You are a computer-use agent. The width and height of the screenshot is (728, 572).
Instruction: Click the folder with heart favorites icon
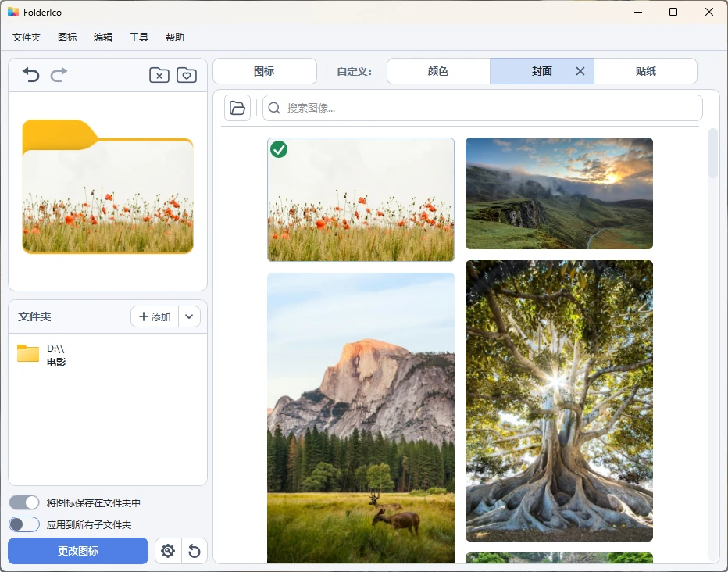[187, 75]
